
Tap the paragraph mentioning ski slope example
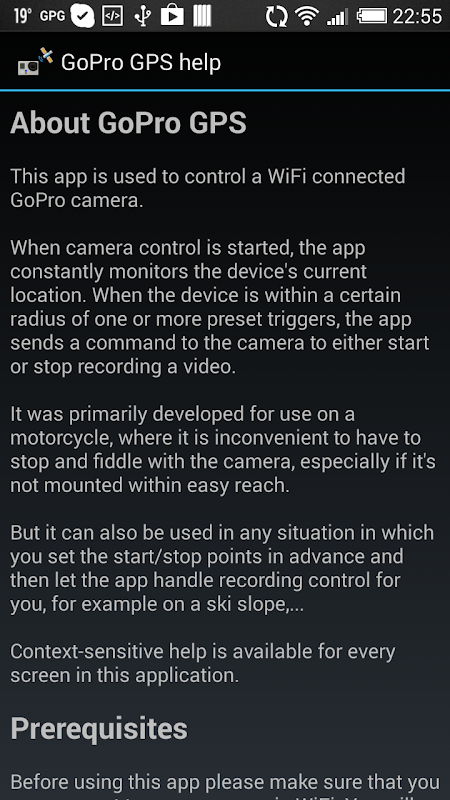222,568
